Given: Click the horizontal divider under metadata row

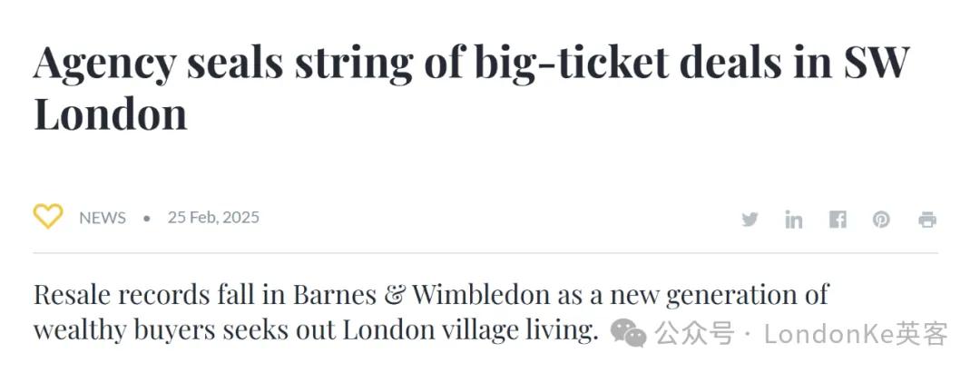Looking at the screenshot, I should [x=485, y=253].
